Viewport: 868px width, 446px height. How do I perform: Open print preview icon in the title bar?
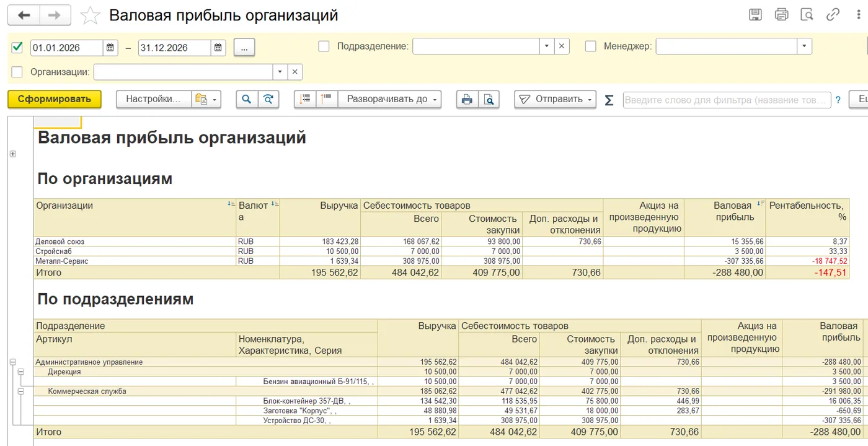[x=807, y=15]
